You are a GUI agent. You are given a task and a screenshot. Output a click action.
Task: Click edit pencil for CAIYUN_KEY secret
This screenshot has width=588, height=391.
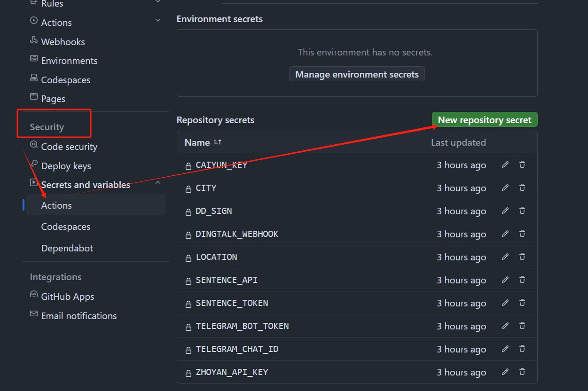tap(505, 164)
